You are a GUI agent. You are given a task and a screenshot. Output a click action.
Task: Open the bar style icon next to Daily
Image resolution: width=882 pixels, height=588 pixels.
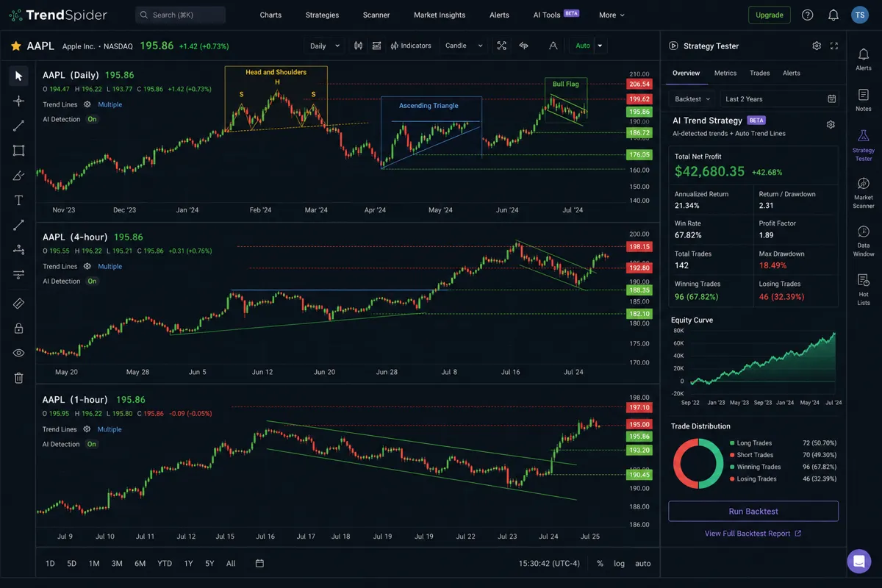point(359,46)
